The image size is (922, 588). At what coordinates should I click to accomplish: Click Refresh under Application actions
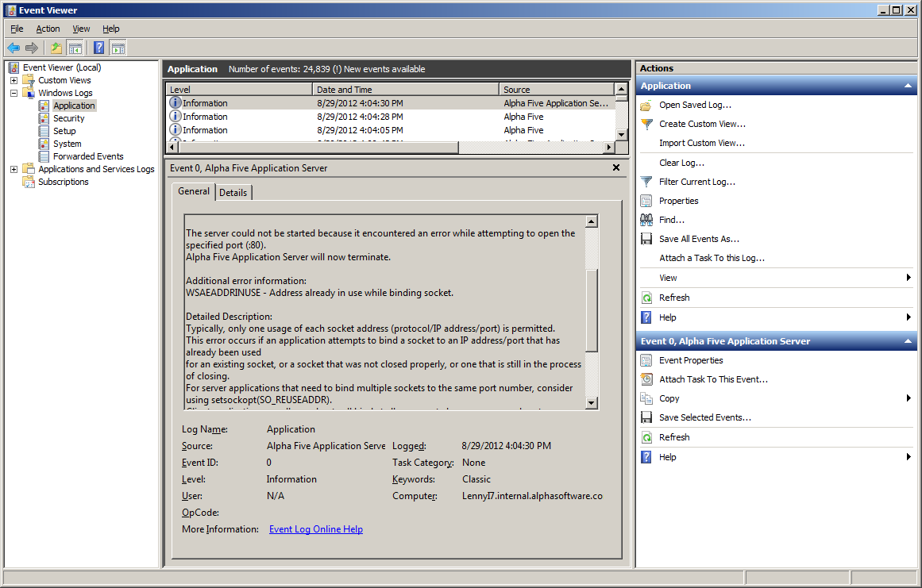point(674,298)
